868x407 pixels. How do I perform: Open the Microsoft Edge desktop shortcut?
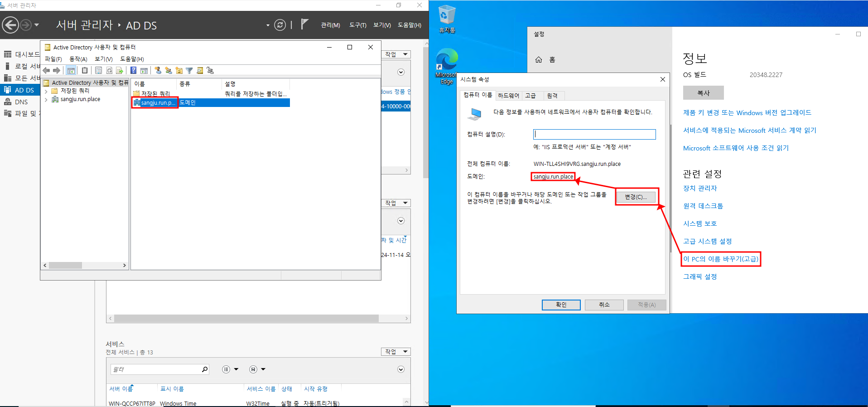[x=447, y=66]
